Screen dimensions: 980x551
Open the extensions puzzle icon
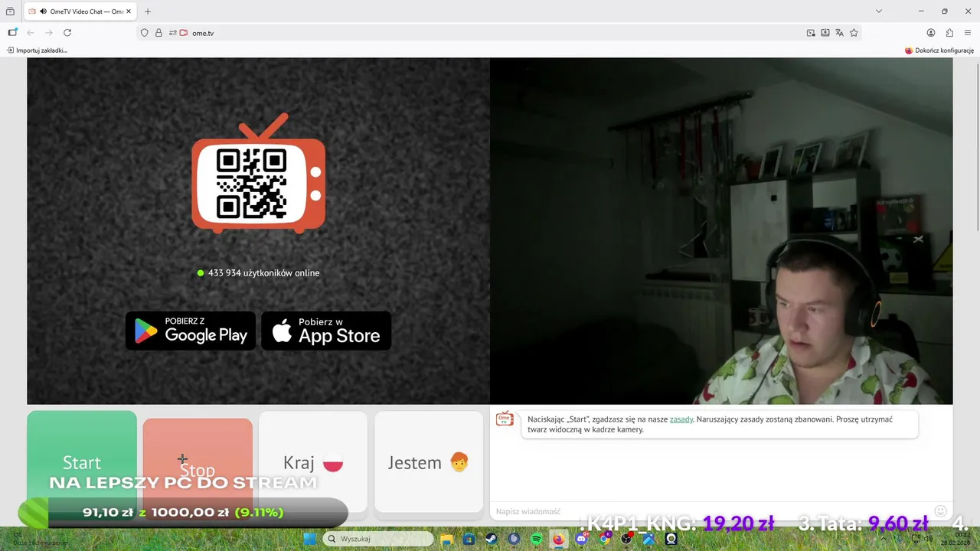(x=949, y=33)
